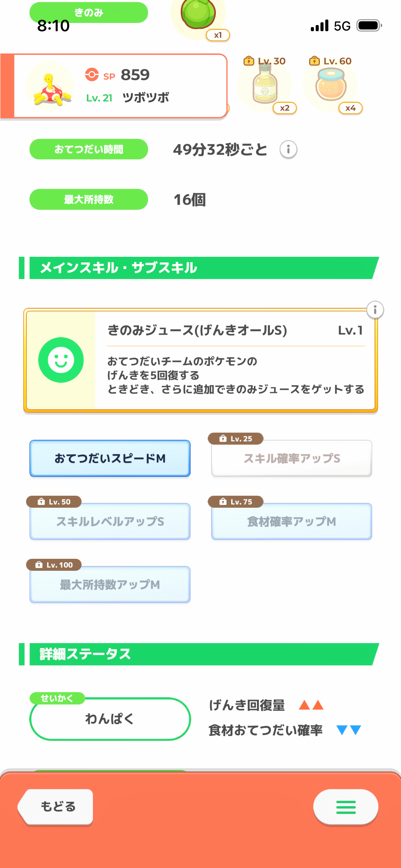Open info next to おてつだい時間 value
This screenshot has height=868, width=401.
point(288,150)
